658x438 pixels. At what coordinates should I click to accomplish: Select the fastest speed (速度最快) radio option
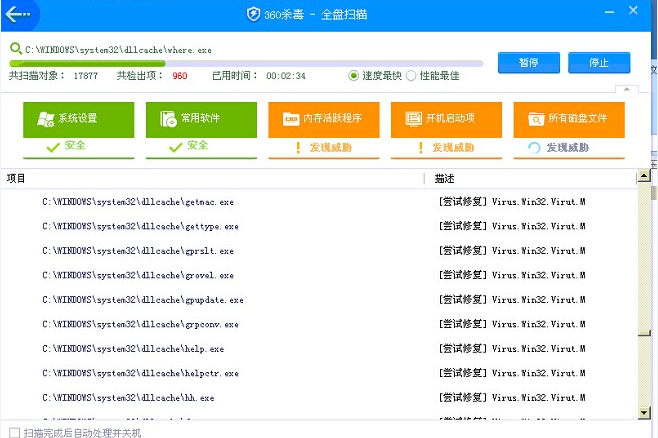pos(354,75)
